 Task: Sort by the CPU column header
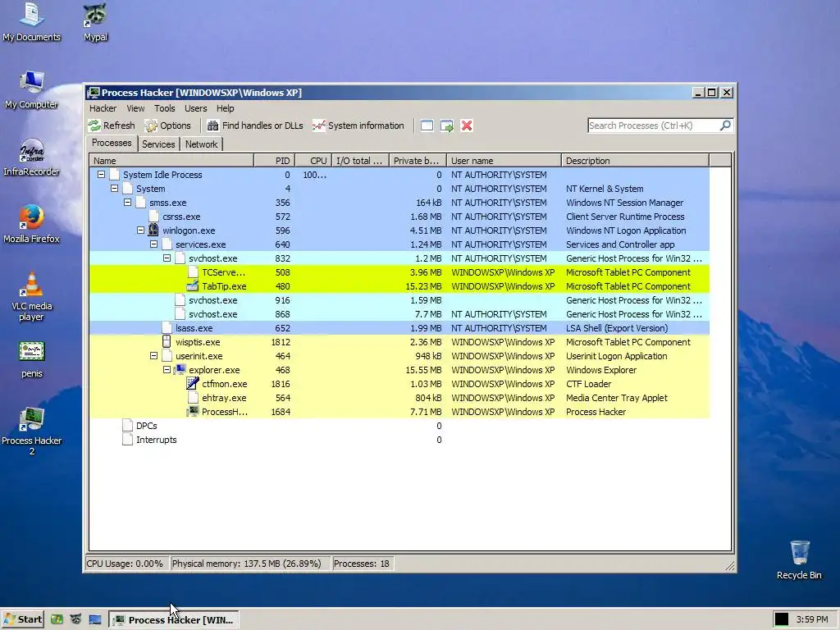(x=313, y=160)
